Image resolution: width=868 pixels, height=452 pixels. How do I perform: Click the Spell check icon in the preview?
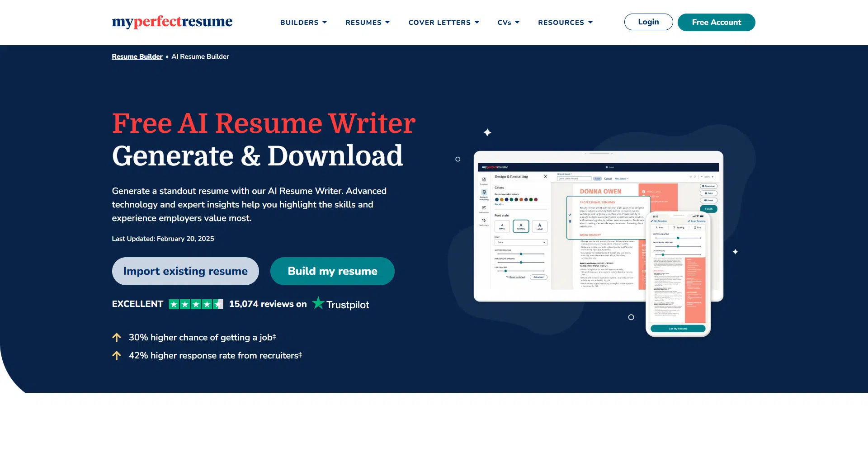coord(484,221)
